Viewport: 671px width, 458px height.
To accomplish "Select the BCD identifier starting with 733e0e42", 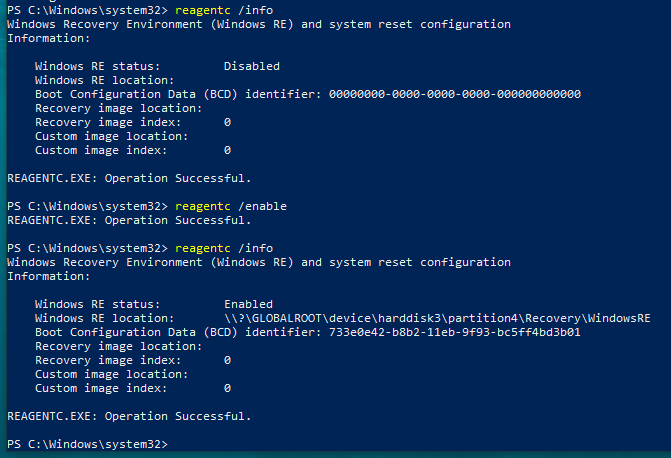I will click(x=454, y=332).
